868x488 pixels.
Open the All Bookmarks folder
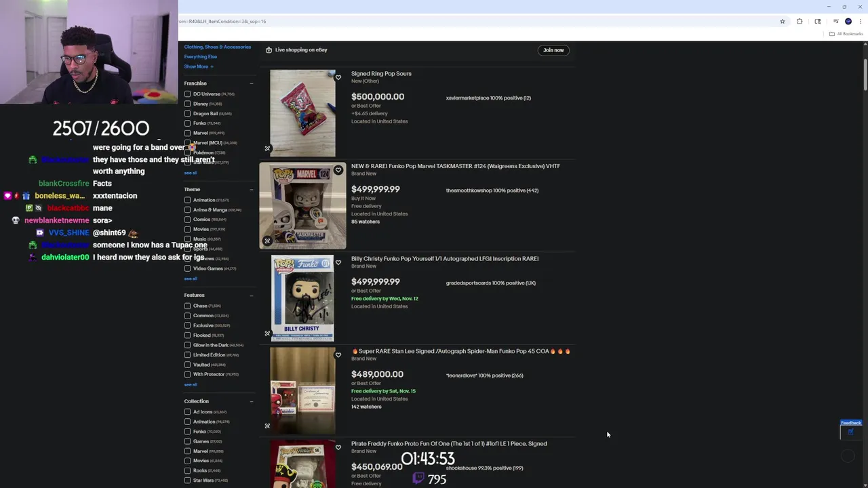[846, 34]
